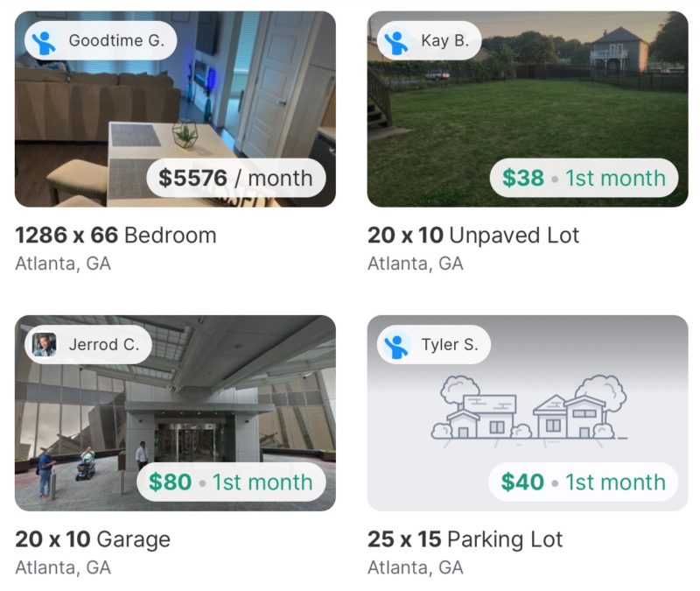Click Goodtime G. default avatar icon
Viewport: 700px width, 591px height.
click(44, 41)
